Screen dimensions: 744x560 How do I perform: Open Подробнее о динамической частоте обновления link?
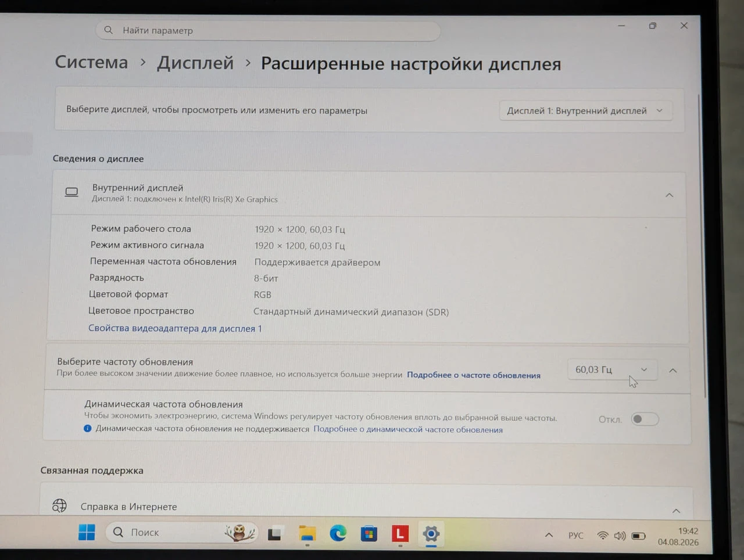[408, 429]
